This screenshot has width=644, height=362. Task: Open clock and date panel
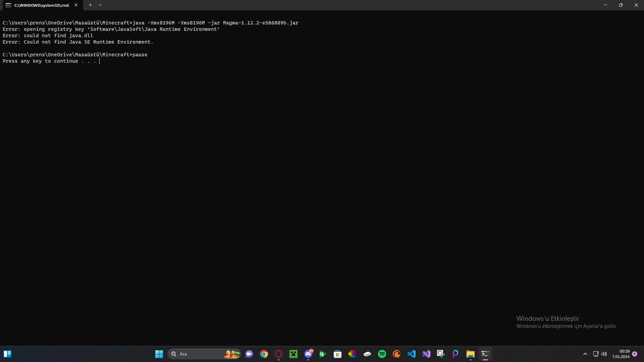[x=621, y=354]
